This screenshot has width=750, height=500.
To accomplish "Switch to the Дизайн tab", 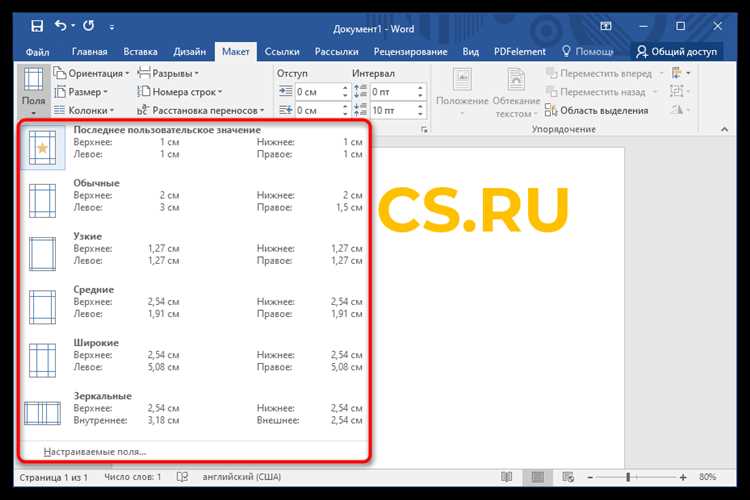I will (x=189, y=52).
